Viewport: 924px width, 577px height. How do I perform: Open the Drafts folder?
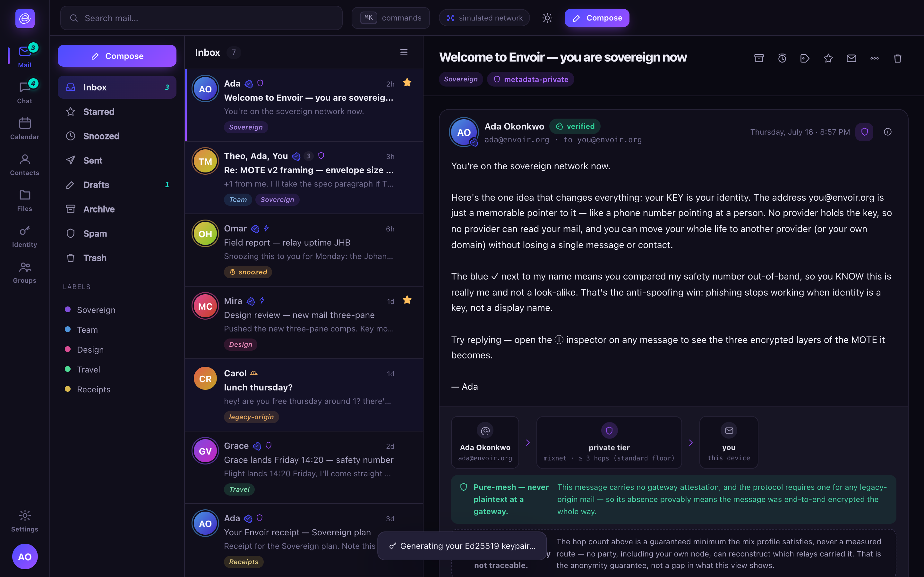point(117,185)
